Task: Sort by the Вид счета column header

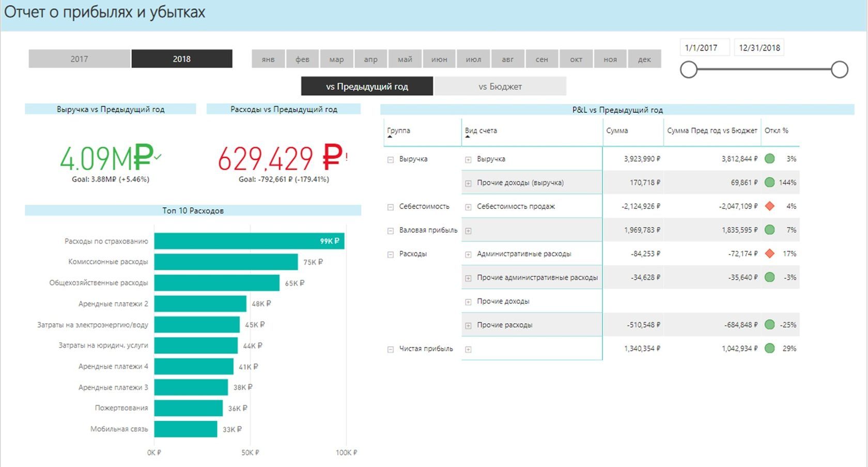Action: (481, 130)
